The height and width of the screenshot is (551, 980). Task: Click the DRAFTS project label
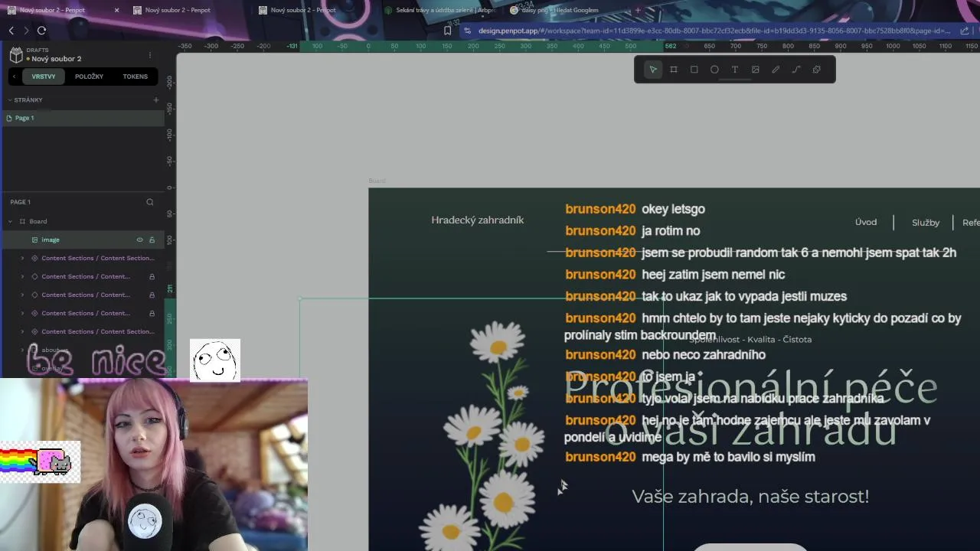pyautogui.click(x=38, y=50)
